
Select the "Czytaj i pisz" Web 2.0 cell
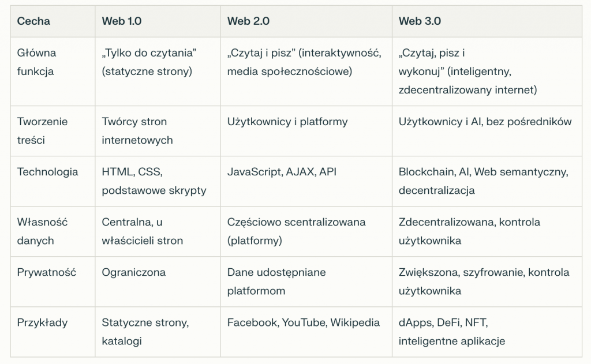pyautogui.click(x=304, y=62)
